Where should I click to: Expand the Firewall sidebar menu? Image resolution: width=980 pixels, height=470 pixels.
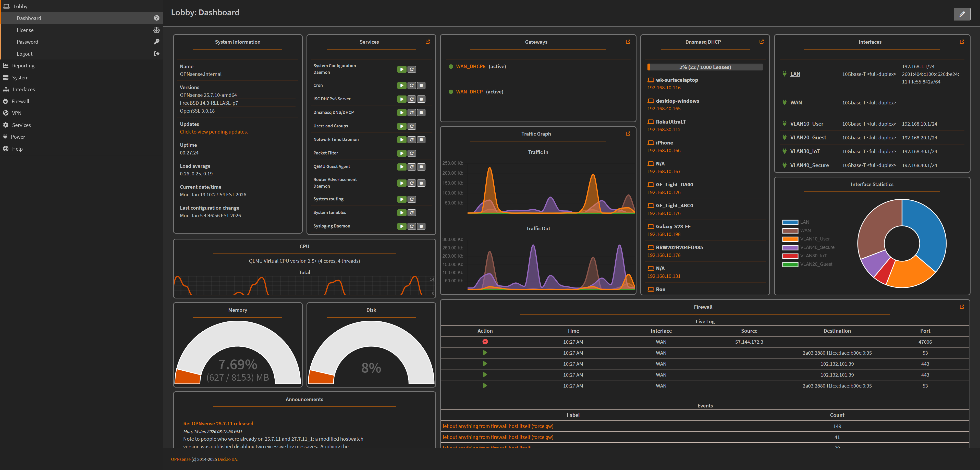20,101
